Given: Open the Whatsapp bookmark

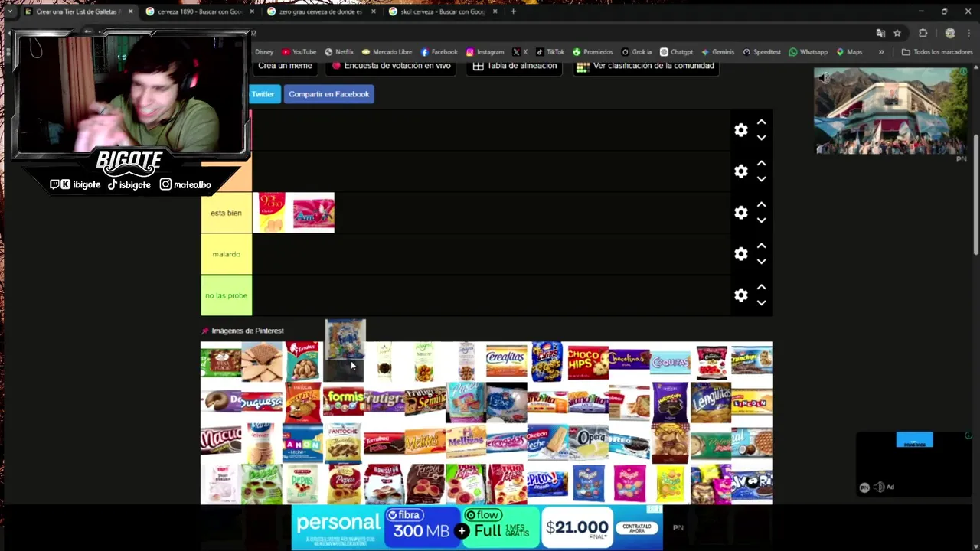Looking at the screenshot, I should click(808, 52).
